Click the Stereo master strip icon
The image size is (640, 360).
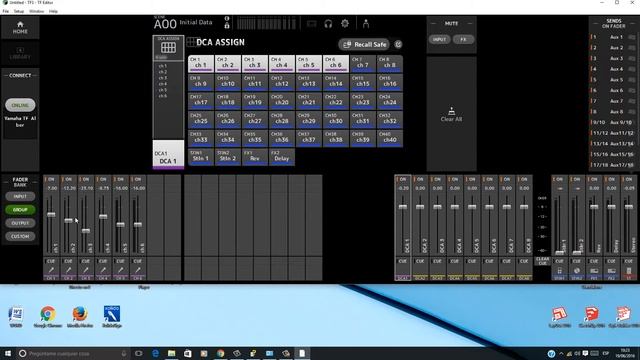pos(629,271)
